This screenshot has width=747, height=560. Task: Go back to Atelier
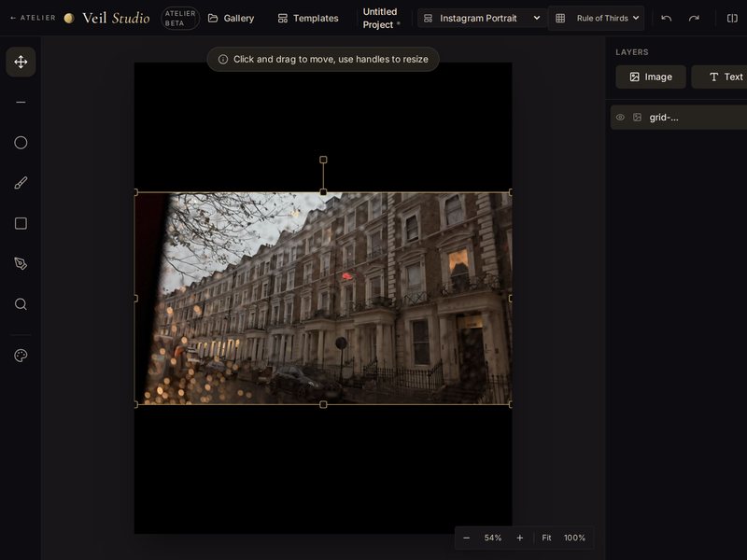point(33,18)
